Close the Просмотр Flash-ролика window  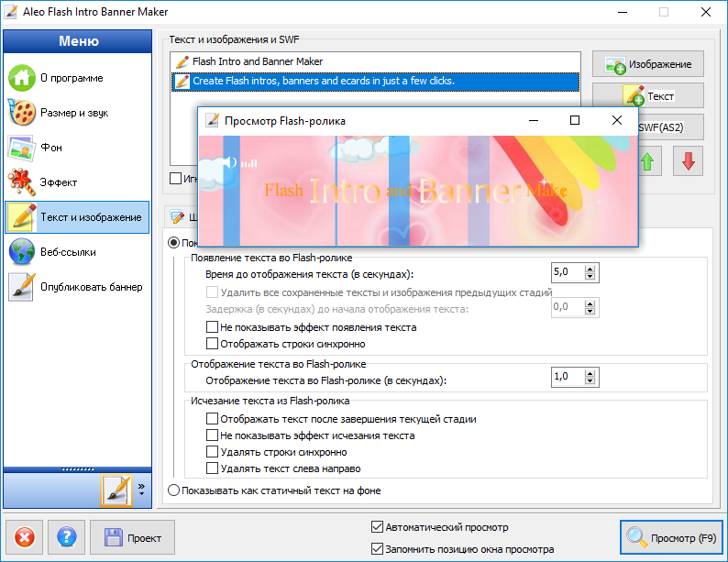pyautogui.click(x=616, y=120)
